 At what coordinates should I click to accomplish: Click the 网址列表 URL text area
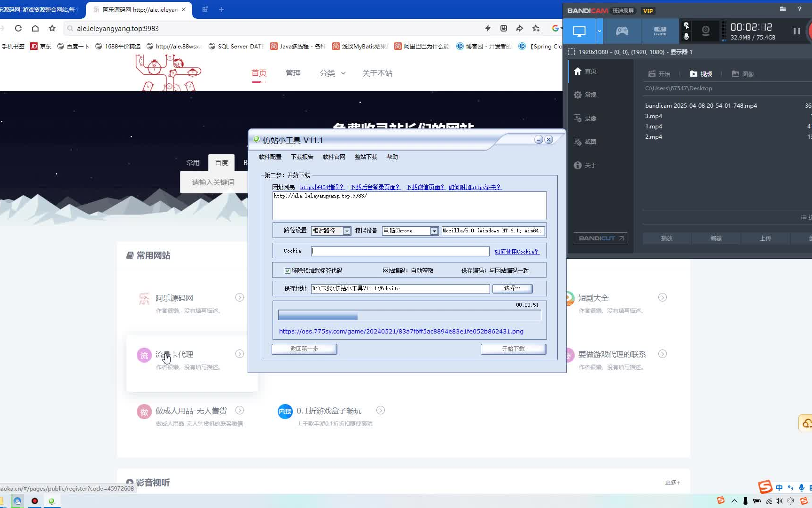409,206
